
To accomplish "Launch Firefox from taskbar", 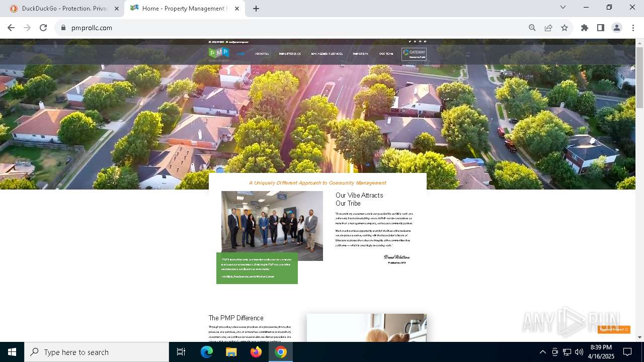I will [x=256, y=352].
